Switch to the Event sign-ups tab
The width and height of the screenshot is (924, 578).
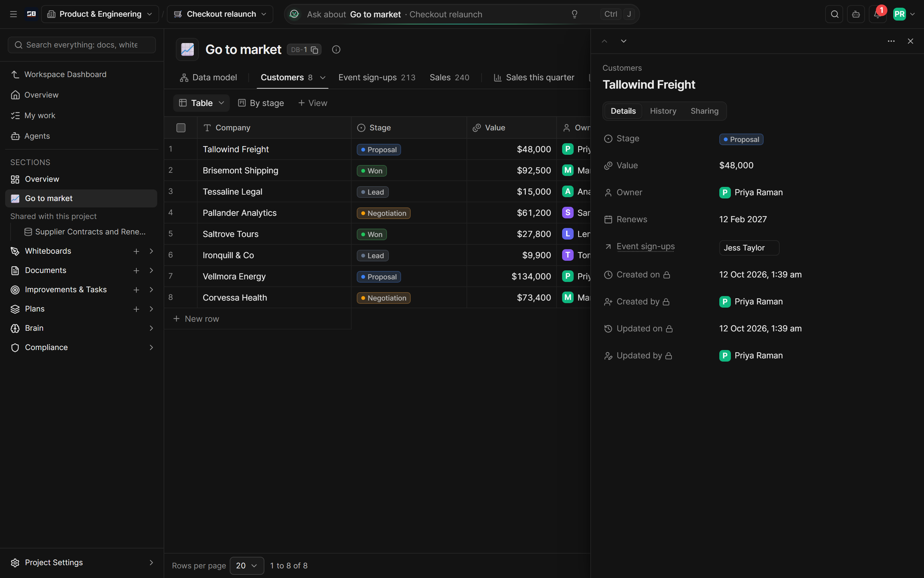click(377, 78)
